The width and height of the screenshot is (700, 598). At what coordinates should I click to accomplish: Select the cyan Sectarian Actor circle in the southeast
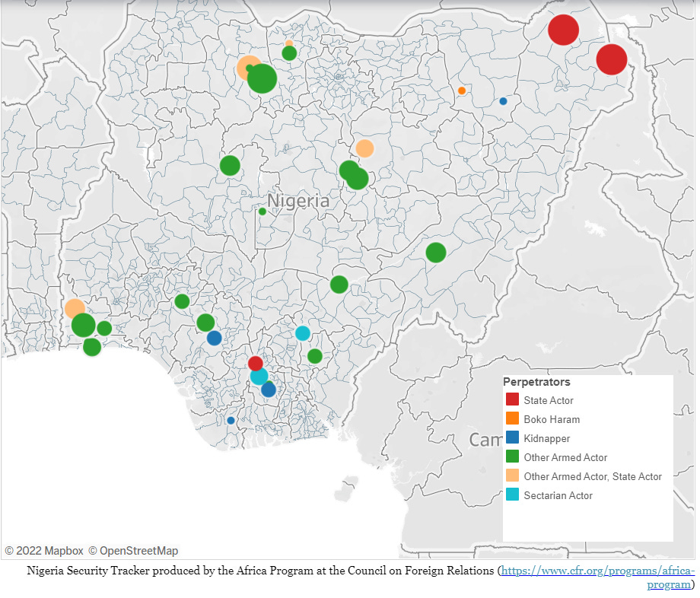[303, 332]
